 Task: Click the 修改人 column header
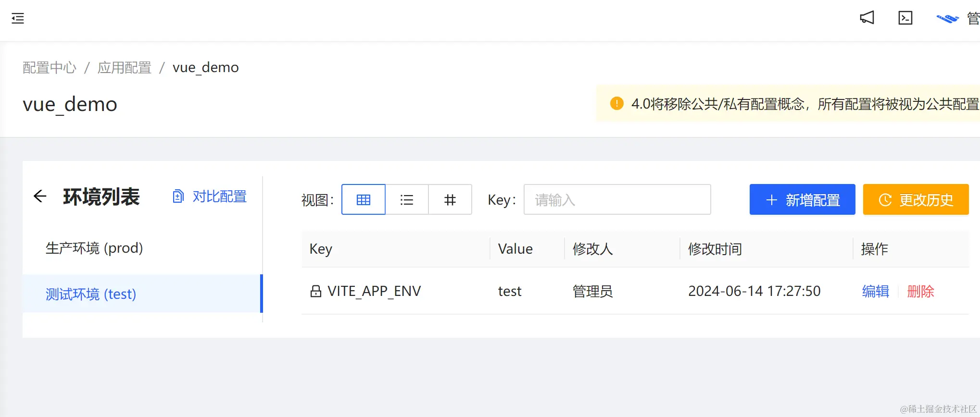(622, 249)
